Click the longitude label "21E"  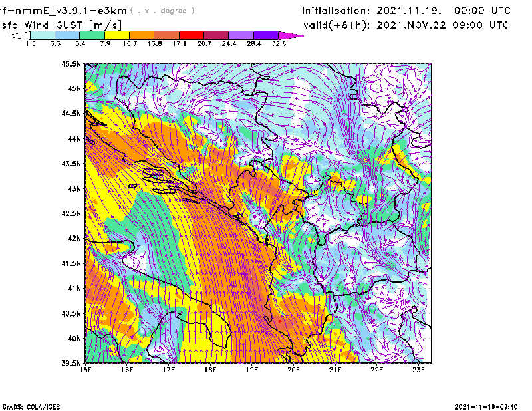click(335, 370)
